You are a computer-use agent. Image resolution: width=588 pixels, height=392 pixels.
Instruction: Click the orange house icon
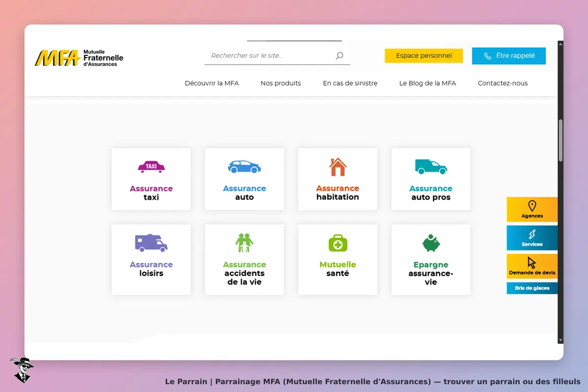tap(338, 167)
